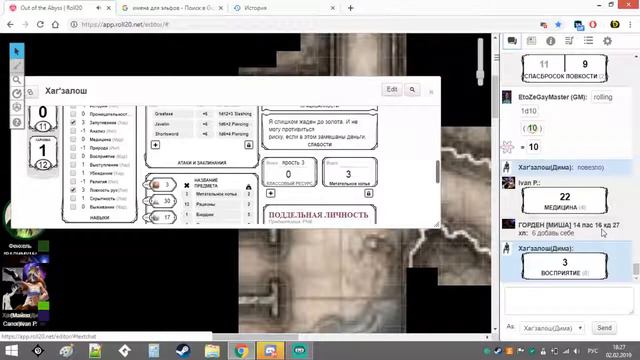Click the Рационы inventory item
Image resolution: width=640 pixels, height=360 pixels.
216,204
